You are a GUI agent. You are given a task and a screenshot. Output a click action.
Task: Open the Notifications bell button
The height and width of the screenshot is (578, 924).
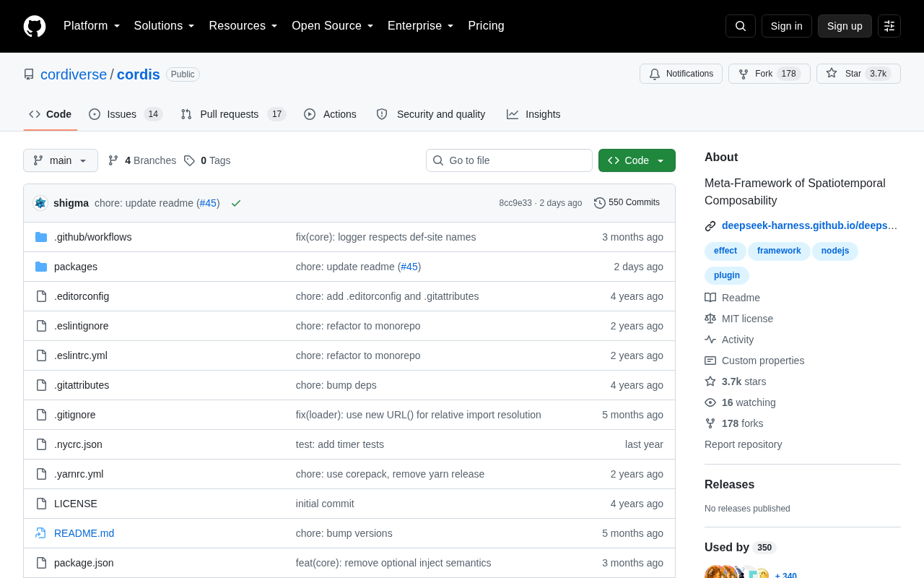681,74
